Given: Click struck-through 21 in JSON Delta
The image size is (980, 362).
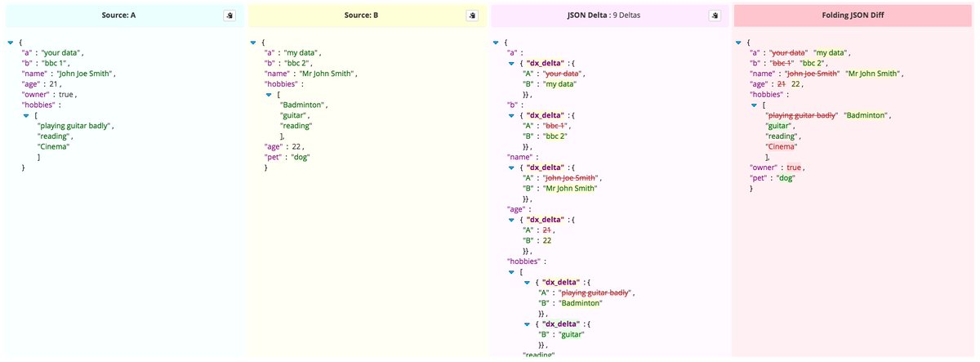Looking at the screenshot, I should pyautogui.click(x=547, y=230).
